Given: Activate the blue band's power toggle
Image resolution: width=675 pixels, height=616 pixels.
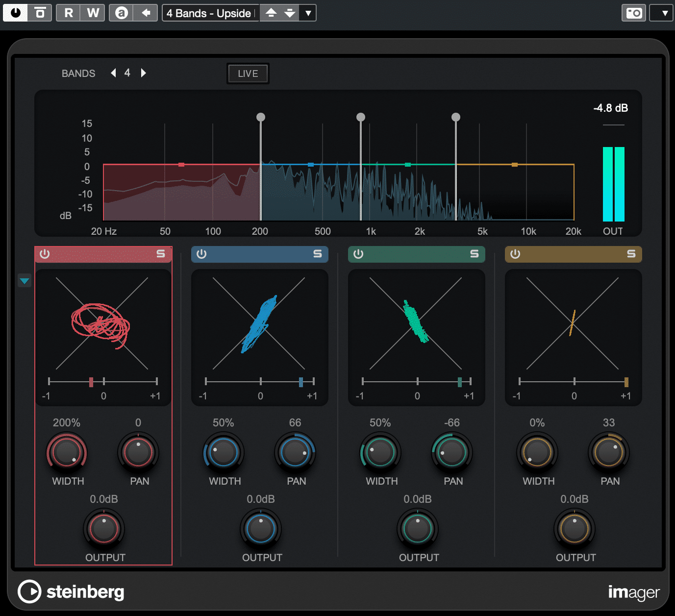Looking at the screenshot, I should 201,254.
